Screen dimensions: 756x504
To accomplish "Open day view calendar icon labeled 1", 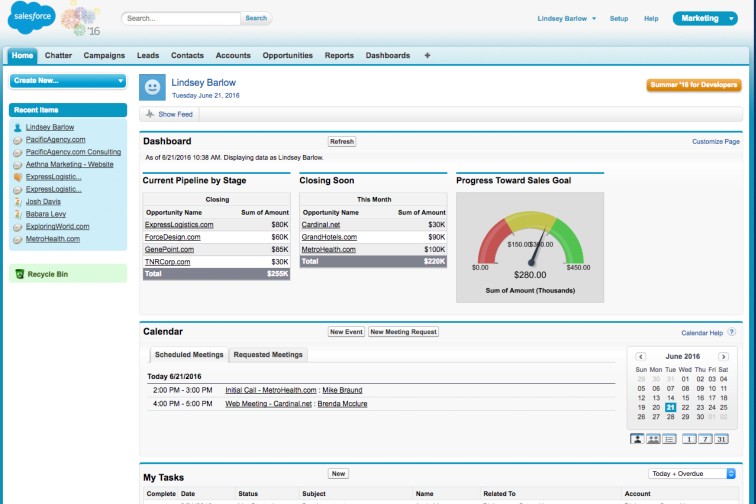I will tap(689, 439).
